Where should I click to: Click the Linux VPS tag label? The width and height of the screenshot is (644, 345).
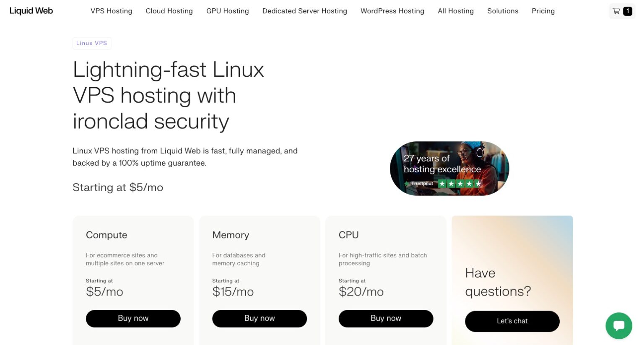click(x=92, y=43)
